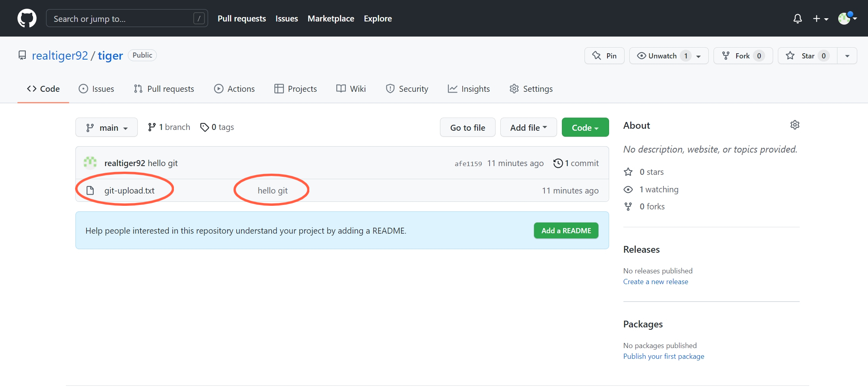868x387 pixels.
Task: Open the Security tab
Action: point(407,89)
